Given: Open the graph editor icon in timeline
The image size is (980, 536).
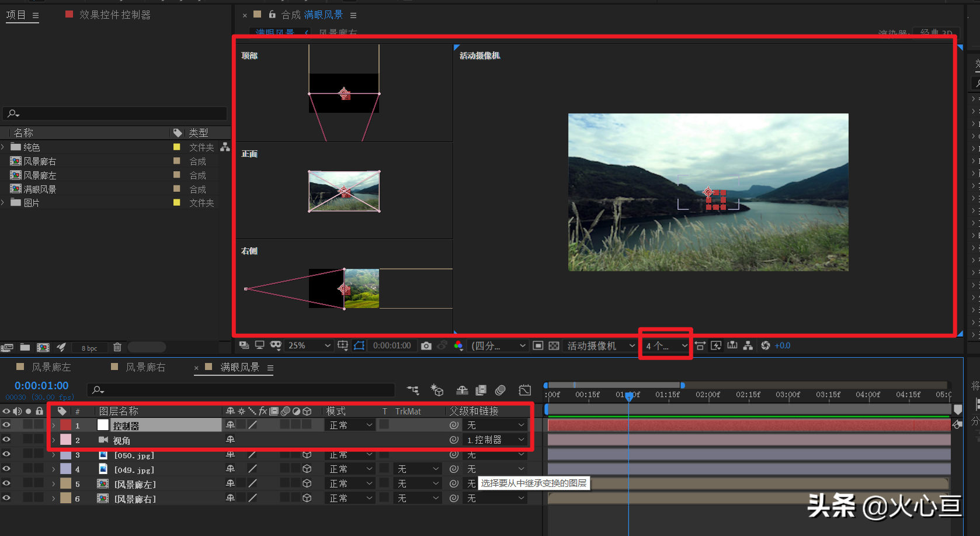Looking at the screenshot, I should (525, 390).
